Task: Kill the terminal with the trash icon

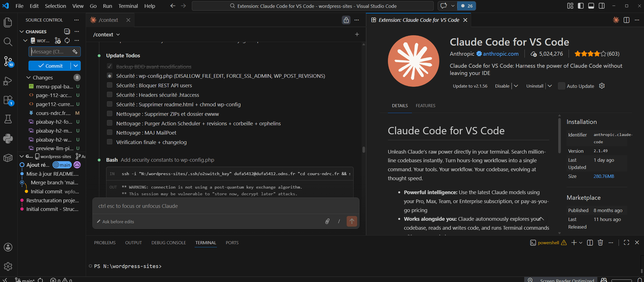Action: (600, 242)
